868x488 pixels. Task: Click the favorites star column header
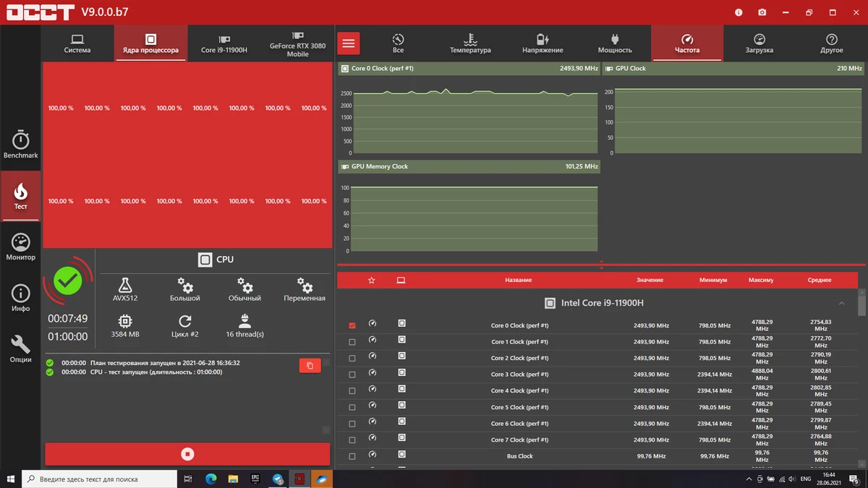(x=372, y=280)
